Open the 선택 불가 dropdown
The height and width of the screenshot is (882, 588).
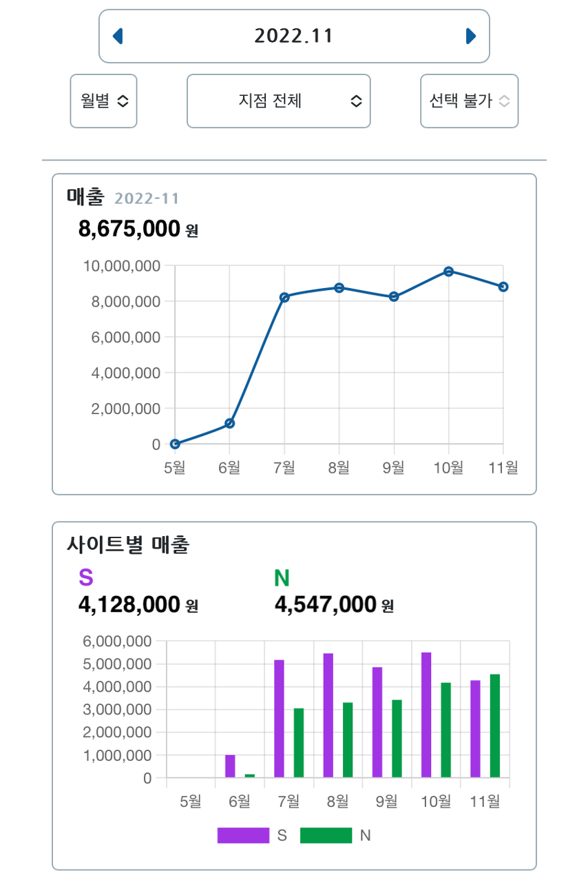468,101
